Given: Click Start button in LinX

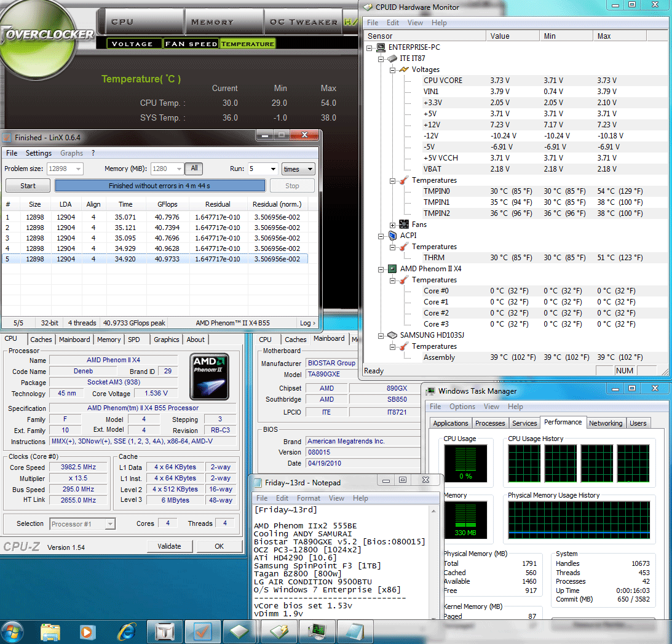Looking at the screenshot, I should [28, 186].
